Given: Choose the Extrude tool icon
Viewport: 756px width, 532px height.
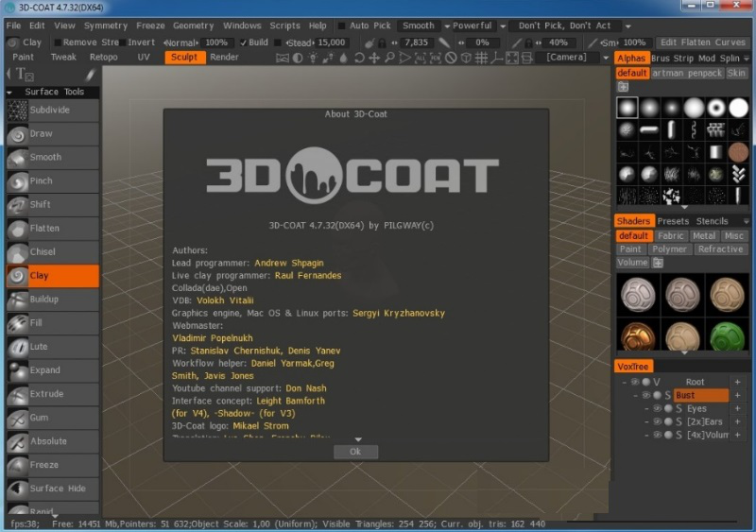Looking at the screenshot, I should tap(18, 394).
